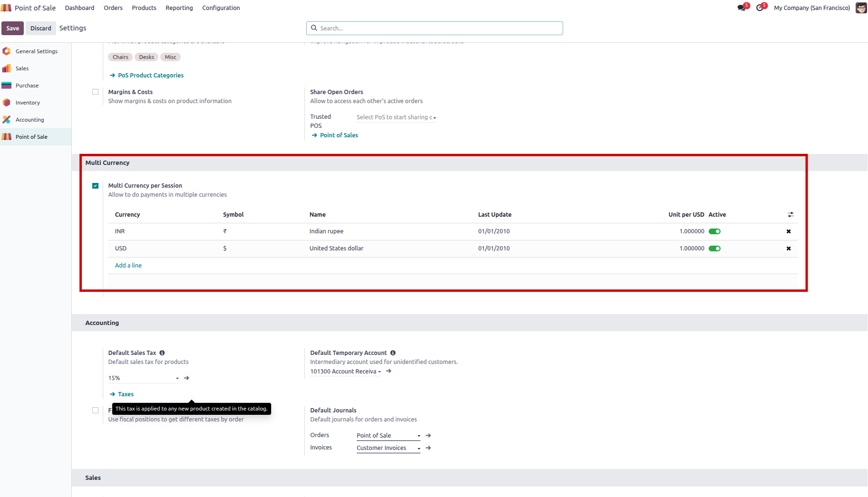The width and height of the screenshot is (868, 497).
Task: Click the messages chat bubble icon
Action: click(x=741, y=8)
